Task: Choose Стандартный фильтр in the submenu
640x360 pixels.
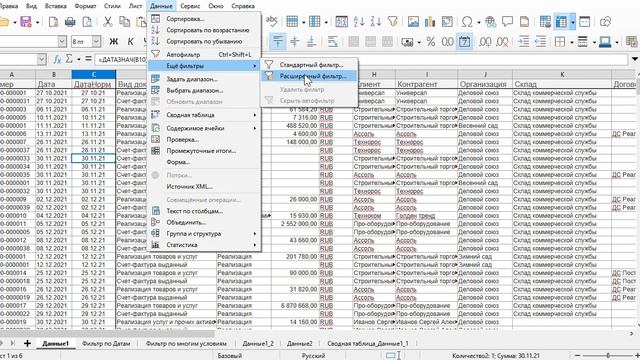Action: coord(309,64)
